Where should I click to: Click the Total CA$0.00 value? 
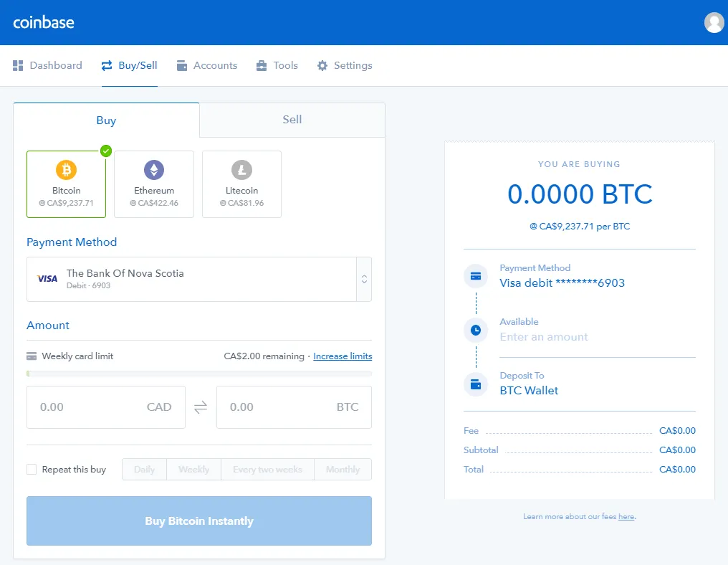677,470
